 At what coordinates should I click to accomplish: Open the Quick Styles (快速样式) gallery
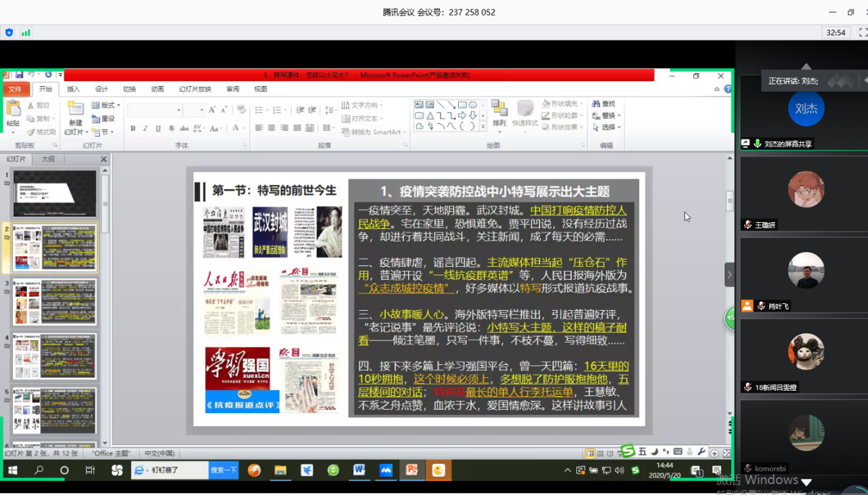click(525, 110)
